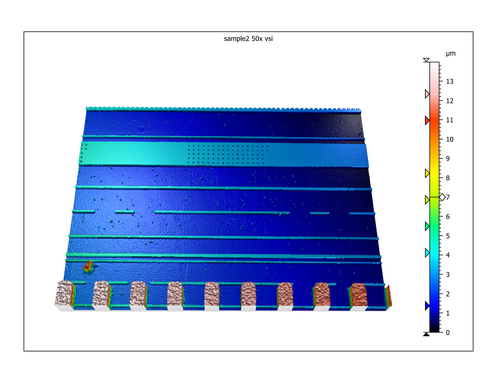Click the green triangle marker near 5.5
Viewport: 496px width, 386px height.
point(427,226)
